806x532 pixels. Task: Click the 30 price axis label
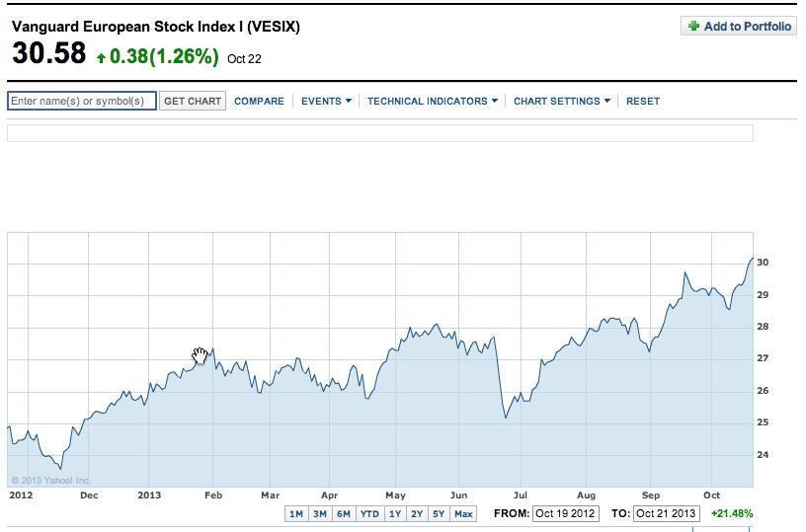[x=763, y=263]
